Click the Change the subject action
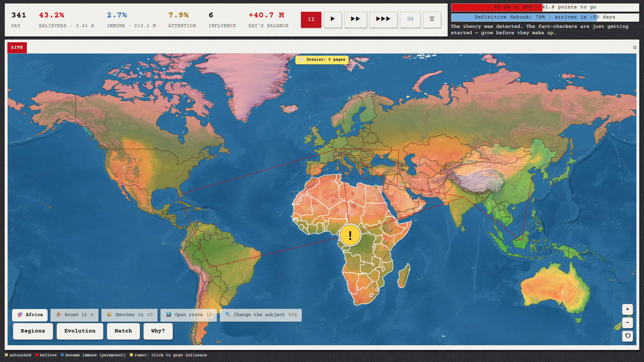 tap(261, 315)
